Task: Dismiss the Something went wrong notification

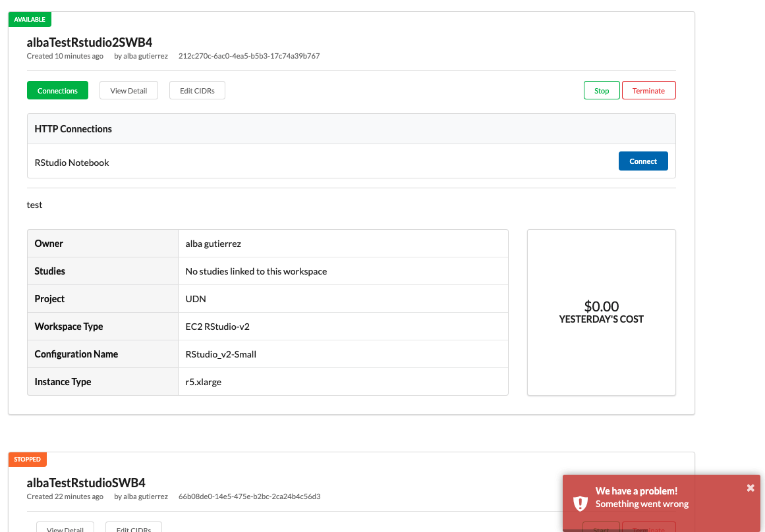Action: tap(750, 488)
